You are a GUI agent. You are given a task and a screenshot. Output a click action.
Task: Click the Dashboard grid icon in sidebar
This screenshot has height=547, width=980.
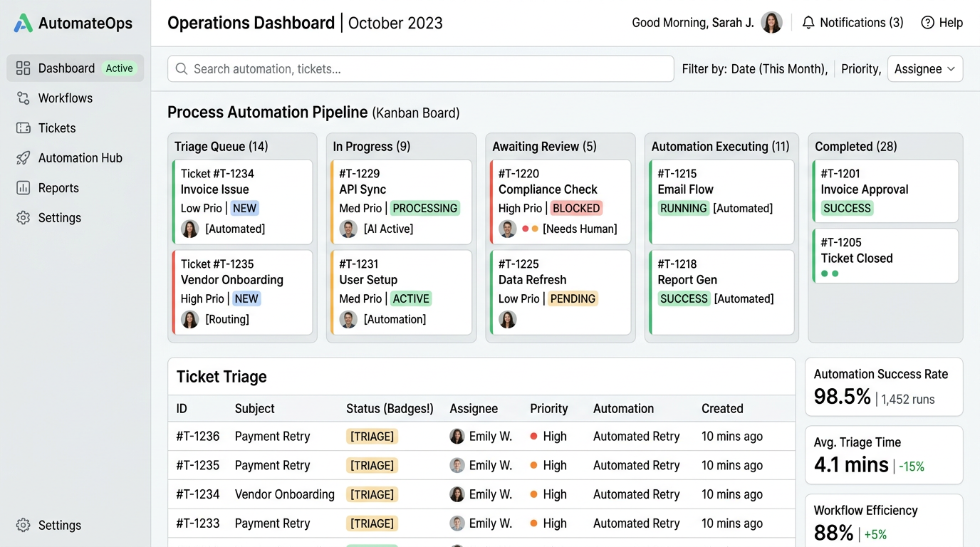point(24,68)
